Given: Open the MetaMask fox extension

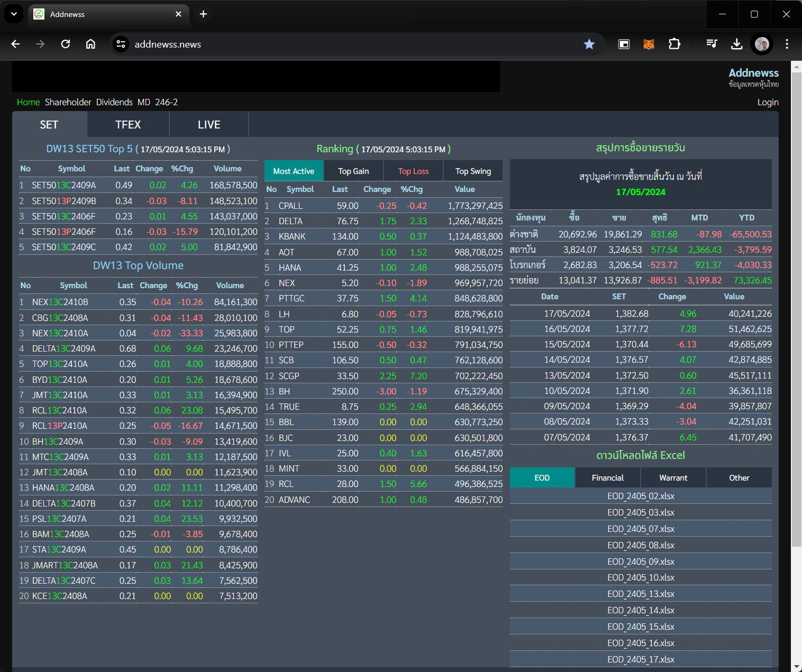Looking at the screenshot, I should [649, 44].
